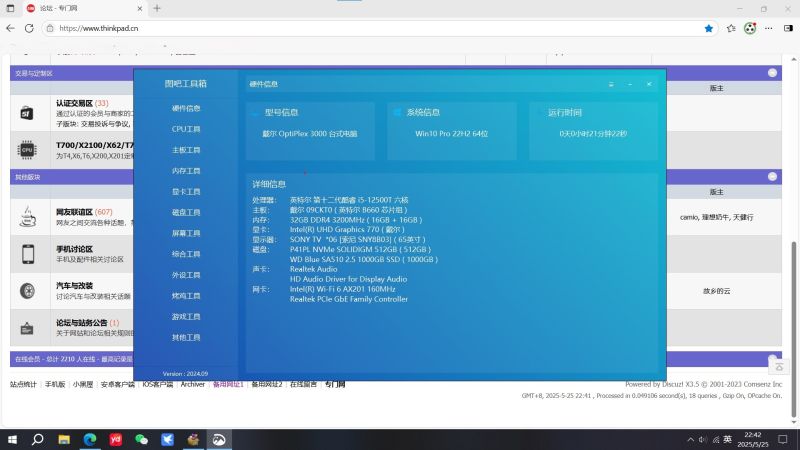The width and height of the screenshot is (800, 450).
Task: Open 其他工具 in toolbox sidebar
Action: click(186, 338)
